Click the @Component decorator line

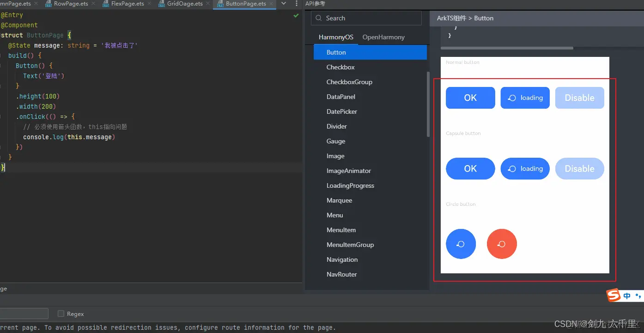[19, 25]
